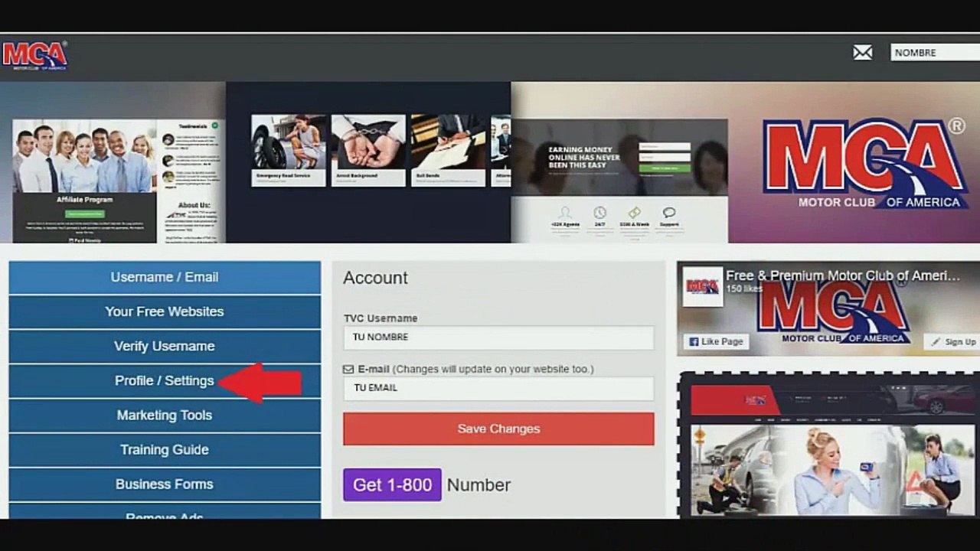Open the Free & Premium Motor Club page title

tap(842, 275)
